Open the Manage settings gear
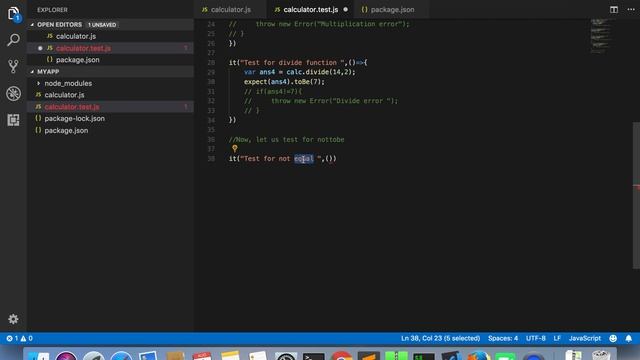 tap(13, 319)
